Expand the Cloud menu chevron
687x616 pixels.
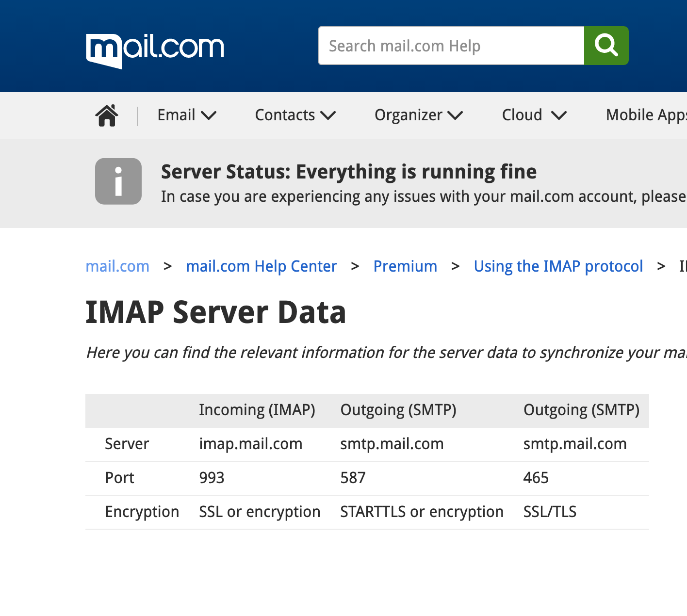click(559, 115)
